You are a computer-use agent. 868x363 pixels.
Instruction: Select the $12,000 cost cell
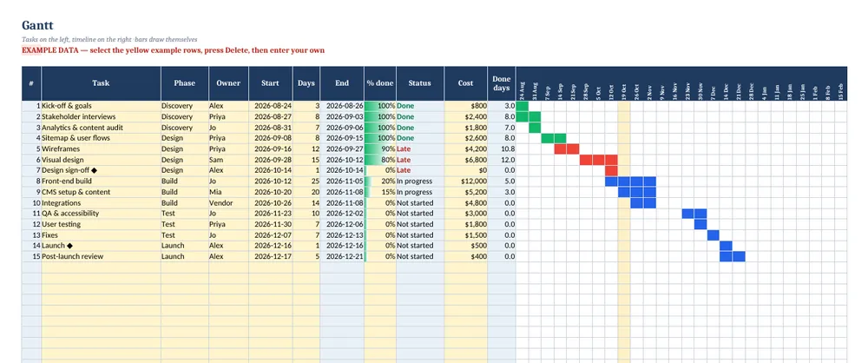pyautogui.click(x=465, y=181)
